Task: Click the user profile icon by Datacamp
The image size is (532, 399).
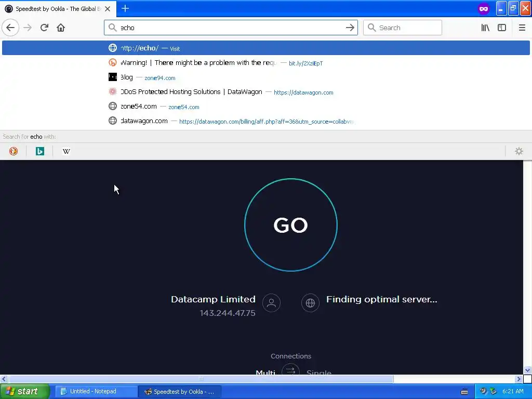Action: pos(271,303)
